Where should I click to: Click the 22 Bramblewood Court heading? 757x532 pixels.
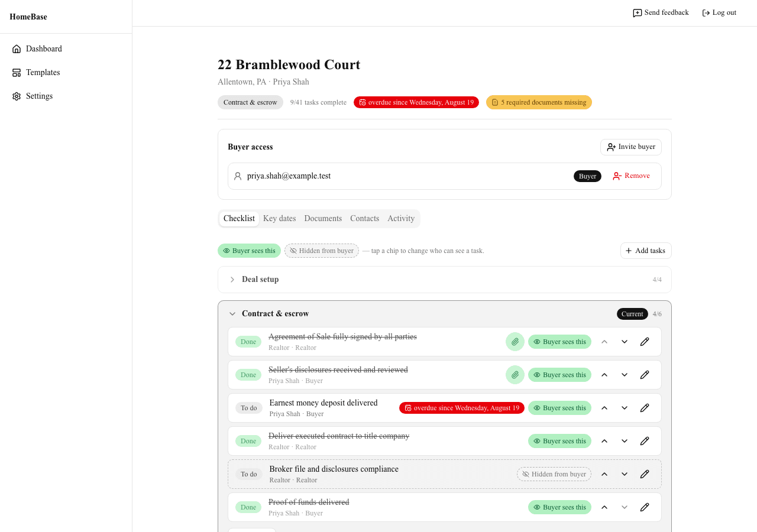tap(289, 64)
